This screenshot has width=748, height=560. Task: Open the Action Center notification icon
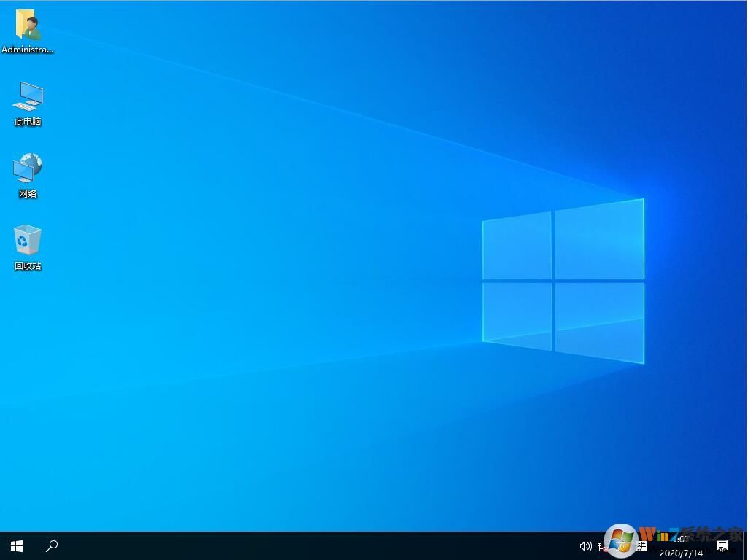(x=722, y=545)
